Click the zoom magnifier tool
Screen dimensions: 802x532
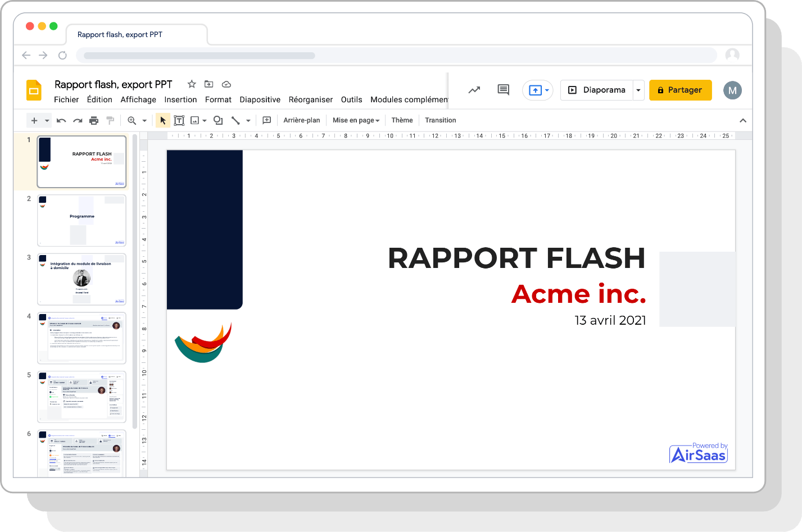132,120
